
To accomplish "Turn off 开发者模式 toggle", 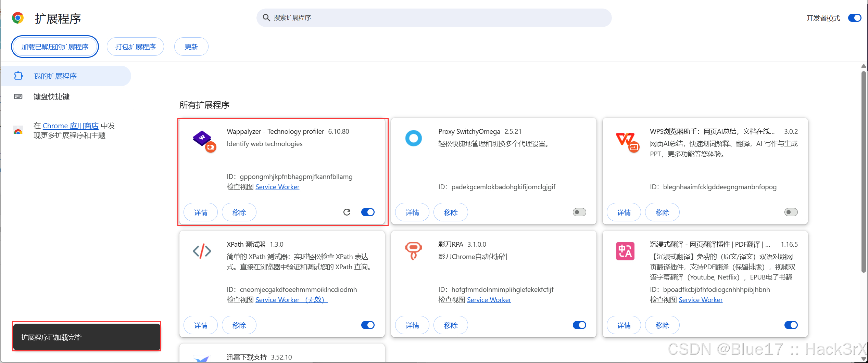I will coord(855,18).
